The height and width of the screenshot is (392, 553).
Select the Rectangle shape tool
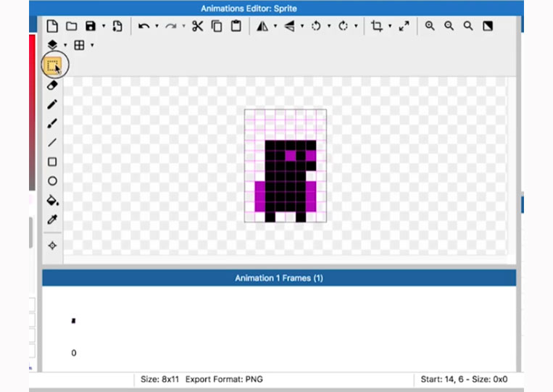(52, 162)
